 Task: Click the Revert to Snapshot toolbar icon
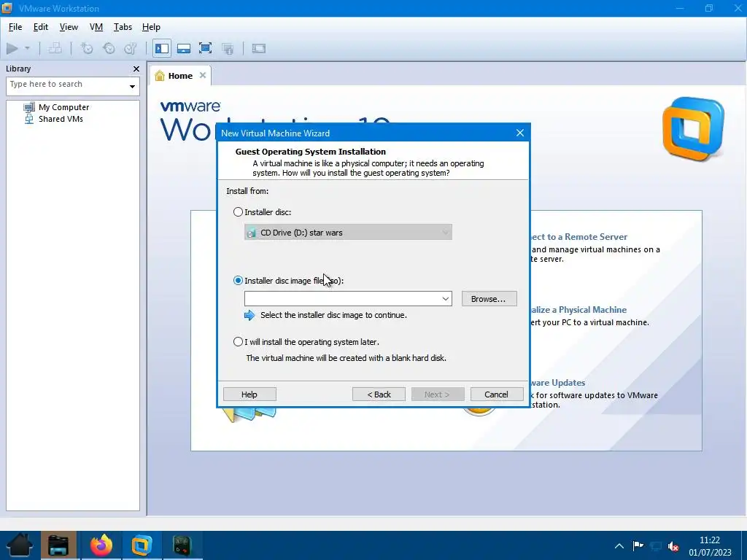(109, 48)
